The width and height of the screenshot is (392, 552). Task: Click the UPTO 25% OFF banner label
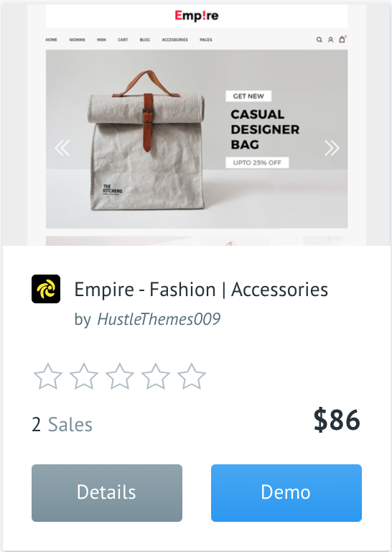[257, 162]
